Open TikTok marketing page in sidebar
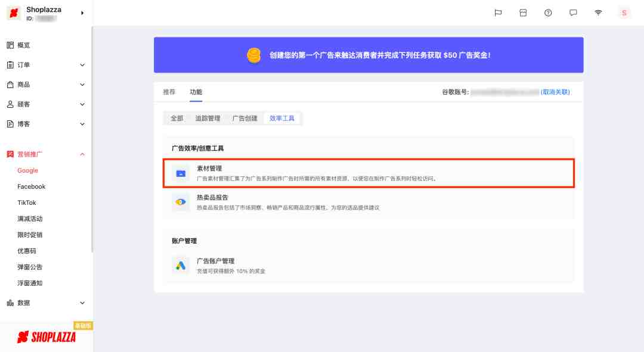Image resolution: width=644 pixels, height=352 pixels. tap(27, 203)
